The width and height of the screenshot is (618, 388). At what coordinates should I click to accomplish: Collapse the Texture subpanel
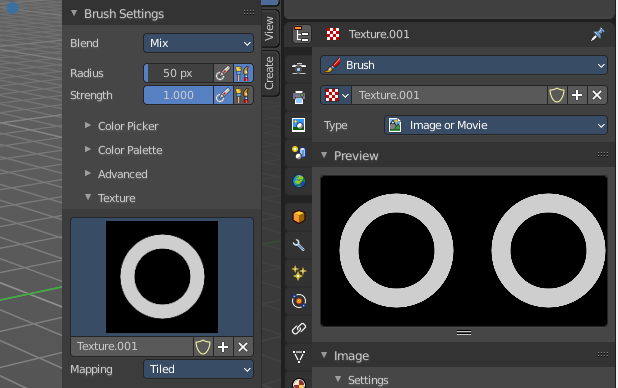[x=88, y=197]
